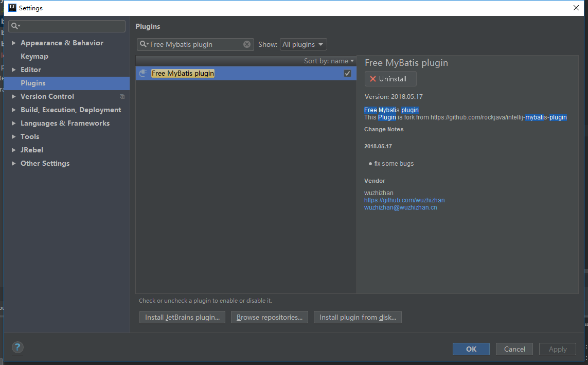Uninstall the Free MyBatis plugin

390,79
